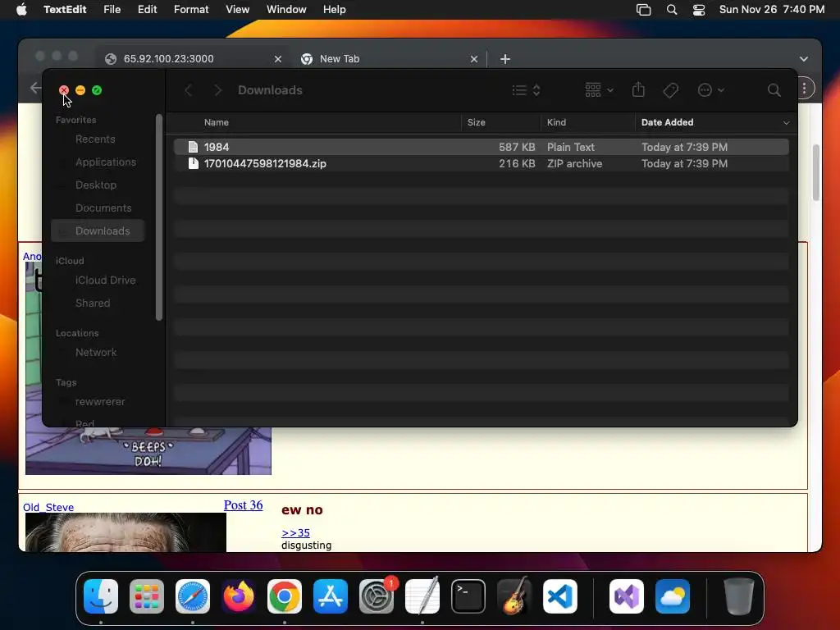Sort files by Date Added column

667,122
